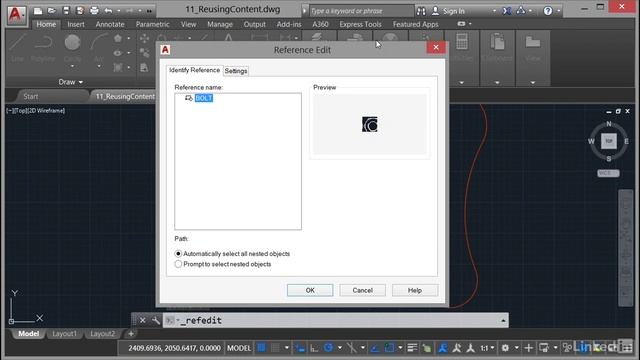Viewport: 640px width, 360px height.
Task: Click the New drawing icon in Quick Access toolbar
Action: 38,11
